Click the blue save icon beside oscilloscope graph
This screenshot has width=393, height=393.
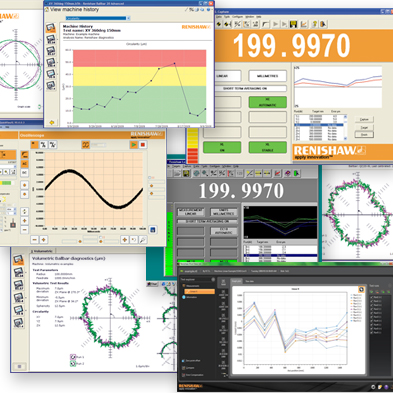tap(153, 230)
